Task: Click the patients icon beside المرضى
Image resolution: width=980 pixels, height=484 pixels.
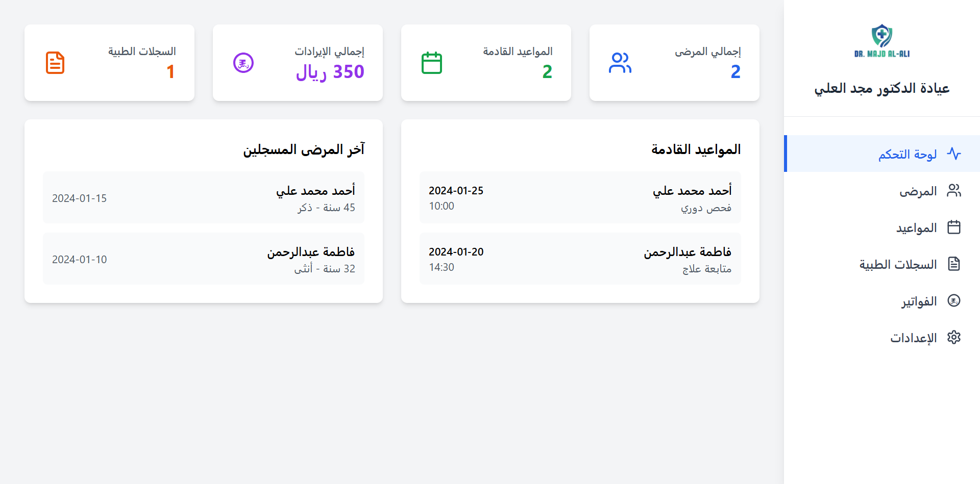Action: coord(955,190)
